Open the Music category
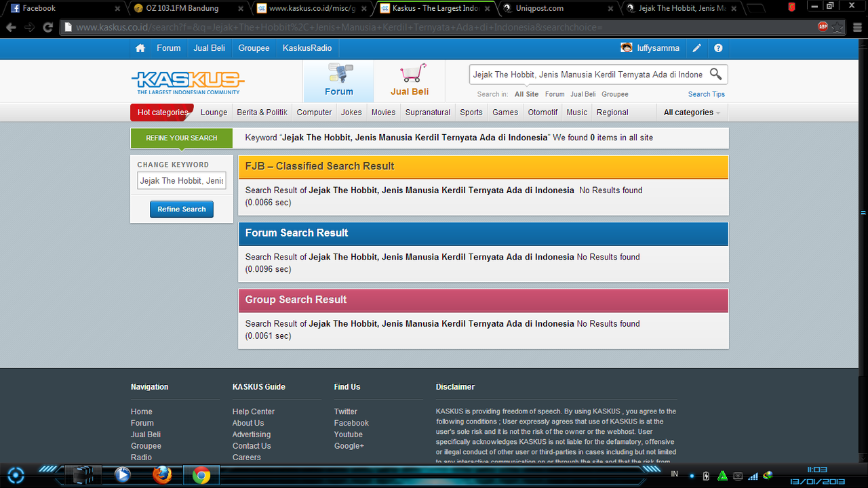 pyautogui.click(x=577, y=113)
